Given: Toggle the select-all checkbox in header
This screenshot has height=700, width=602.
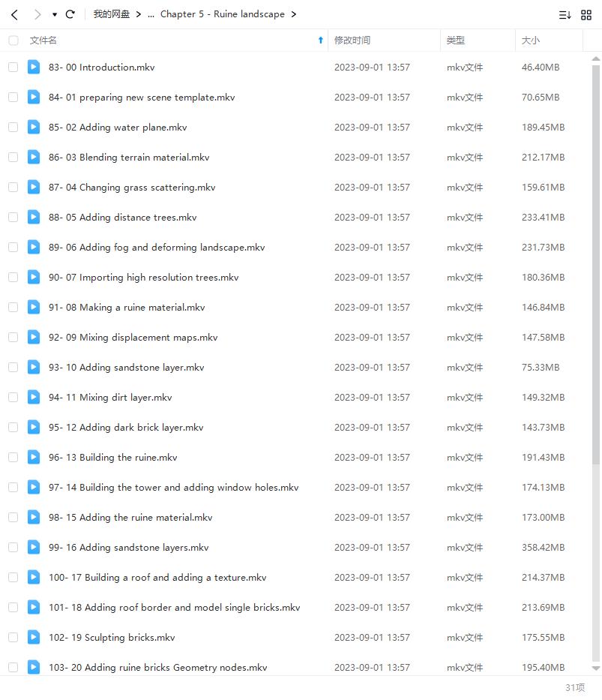Looking at the screenshot, I should 13,41.
